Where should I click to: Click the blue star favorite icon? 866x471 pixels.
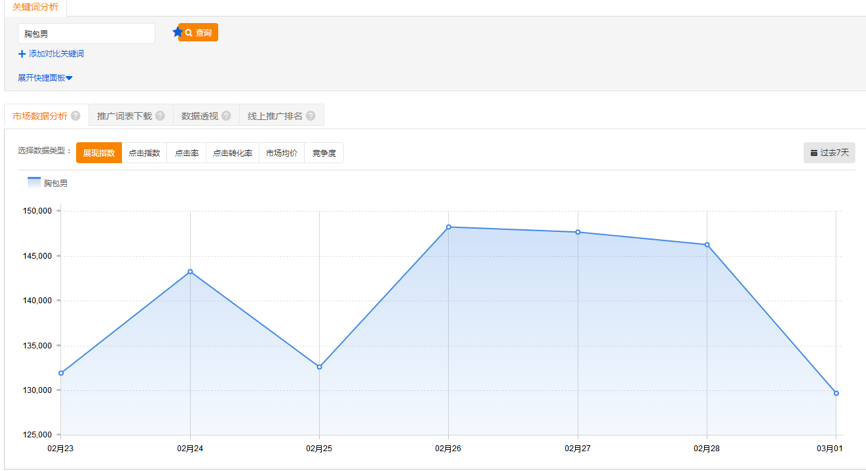click(178, 32)
